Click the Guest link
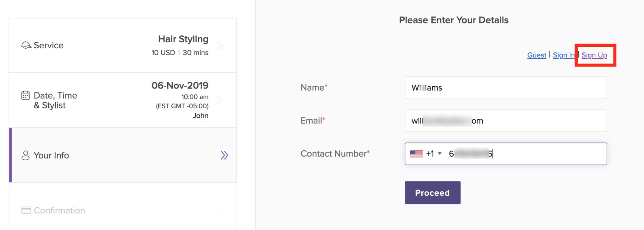 [536, 55]
